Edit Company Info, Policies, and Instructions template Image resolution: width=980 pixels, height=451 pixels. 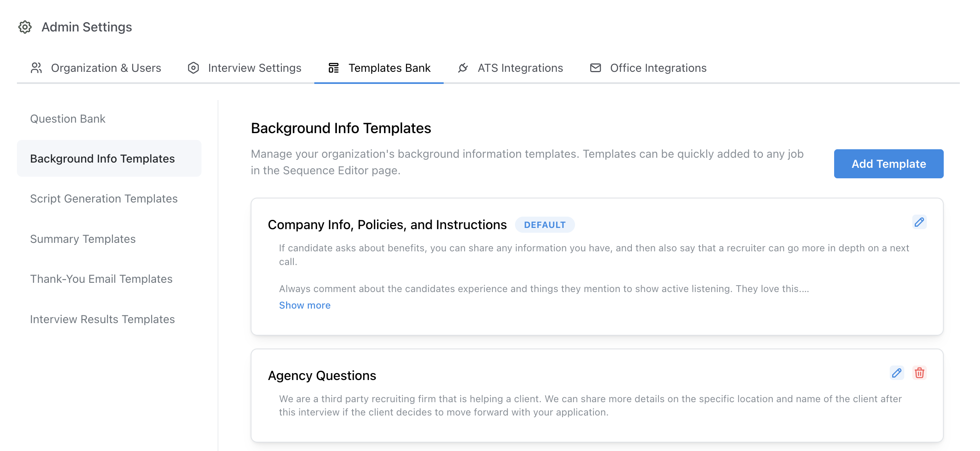click(919, 222)
